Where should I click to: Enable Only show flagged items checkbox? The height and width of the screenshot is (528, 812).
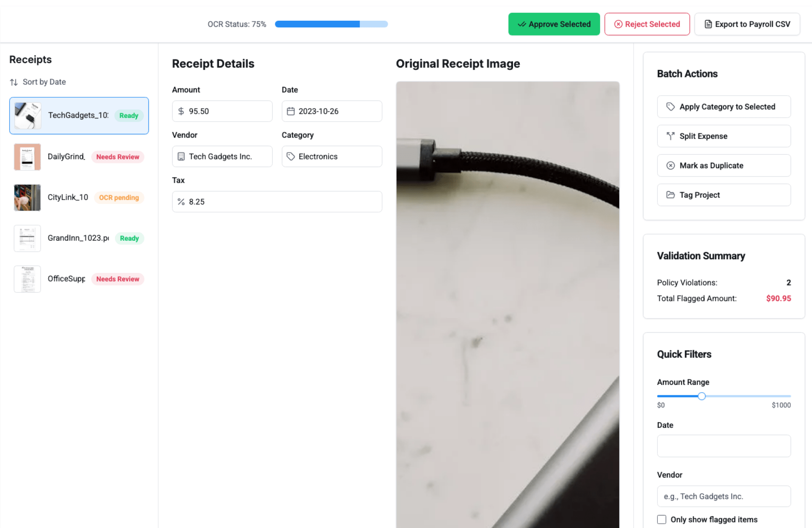click(x=661, y=520)
